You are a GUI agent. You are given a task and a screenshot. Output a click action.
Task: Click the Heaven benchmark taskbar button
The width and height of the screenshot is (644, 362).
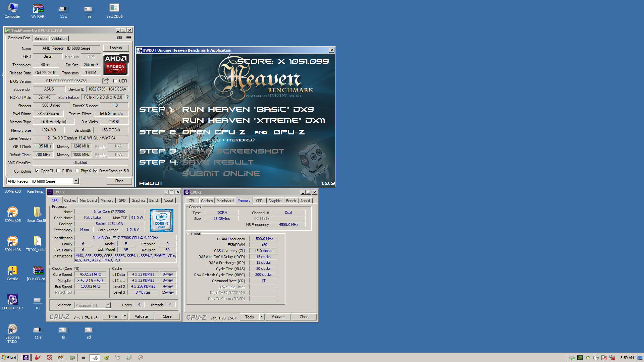95,358
